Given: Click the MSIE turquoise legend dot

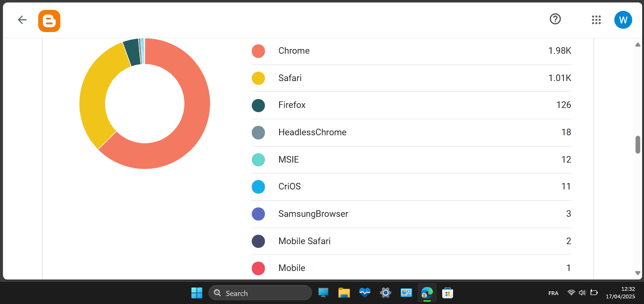Looking at the screenshot, I should pyautogui.click(x=258, y=160).
